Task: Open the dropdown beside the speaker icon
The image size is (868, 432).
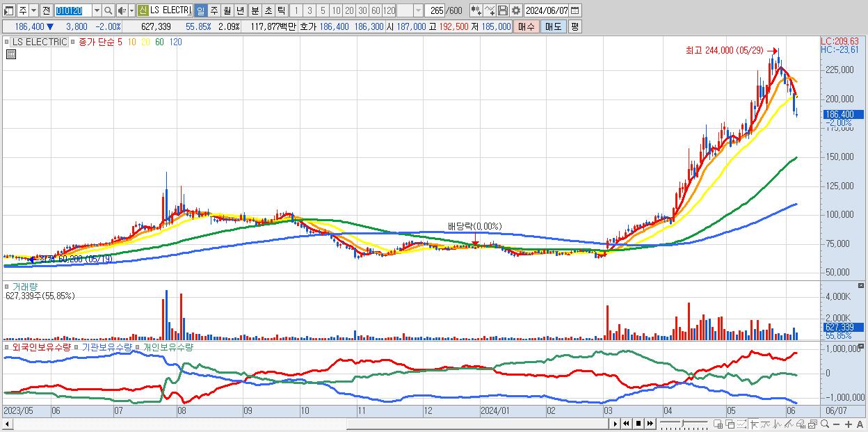Action: 131,10
